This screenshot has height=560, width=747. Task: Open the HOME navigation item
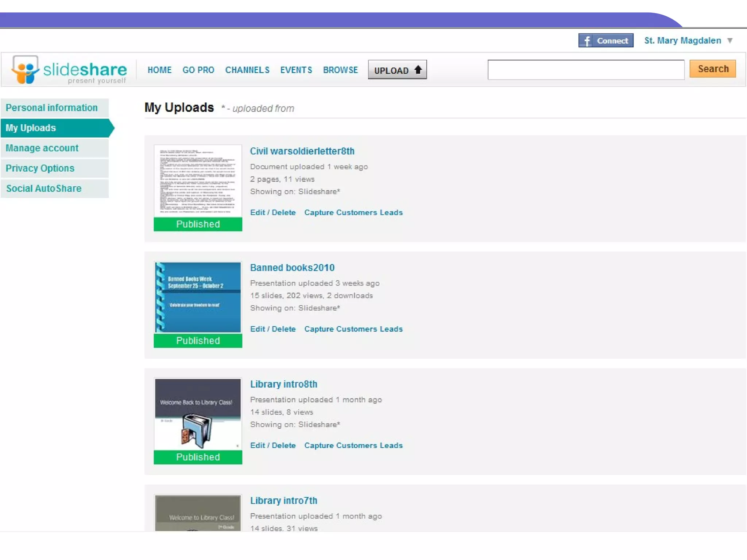159,70
